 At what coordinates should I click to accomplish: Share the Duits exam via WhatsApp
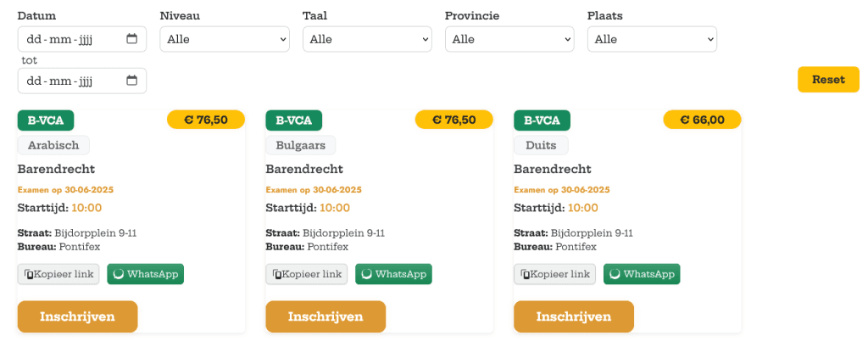(642, 274)
